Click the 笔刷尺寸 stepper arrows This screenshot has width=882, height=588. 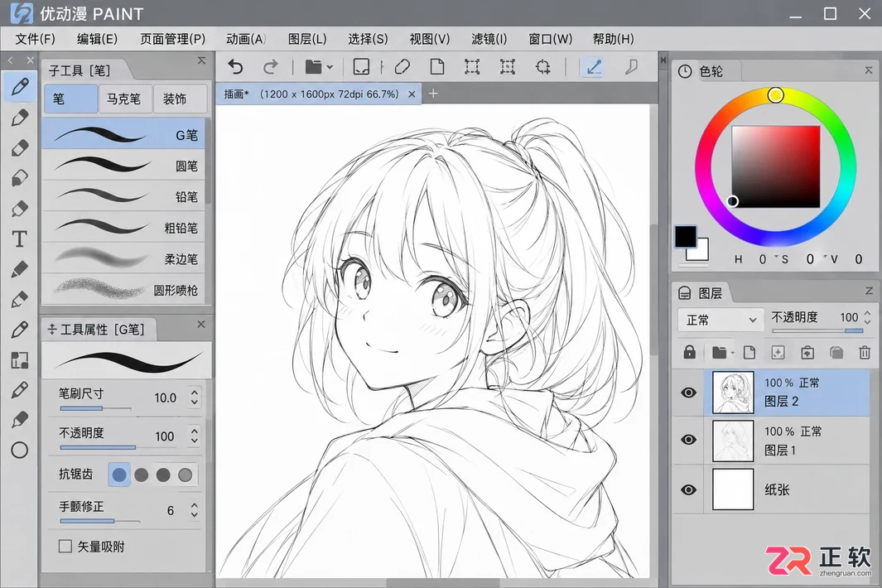195,398
